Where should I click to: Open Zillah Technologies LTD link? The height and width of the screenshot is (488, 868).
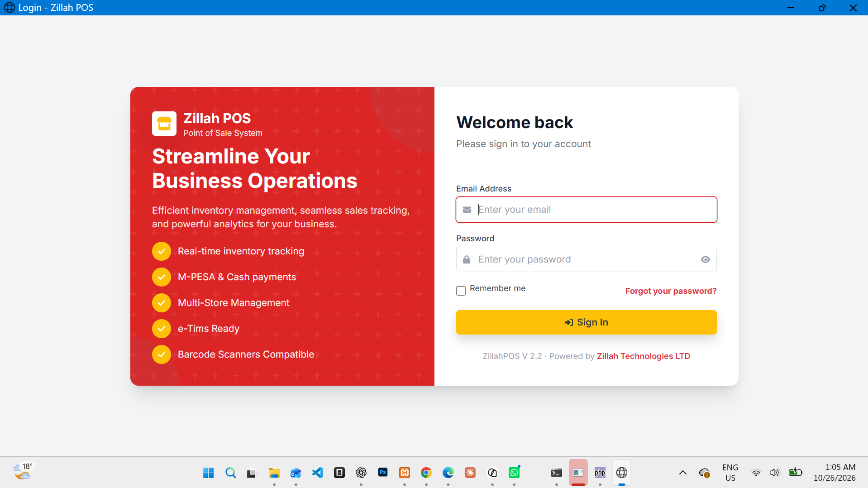(643, 356)
